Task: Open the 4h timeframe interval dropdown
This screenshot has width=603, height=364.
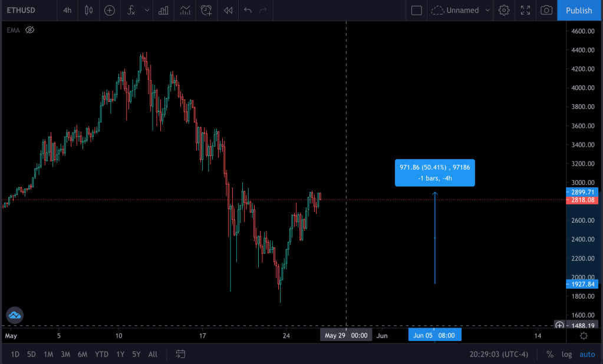Action: [x=67, y=10]
